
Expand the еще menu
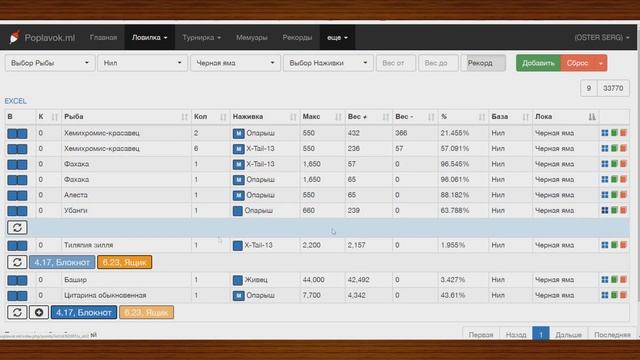[337, 37]
